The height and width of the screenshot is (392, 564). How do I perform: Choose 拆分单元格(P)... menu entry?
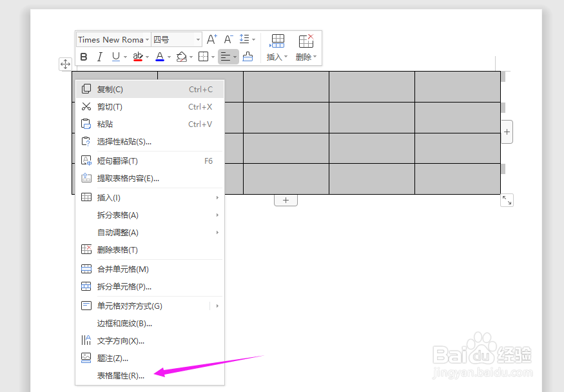tap(150, 287)
